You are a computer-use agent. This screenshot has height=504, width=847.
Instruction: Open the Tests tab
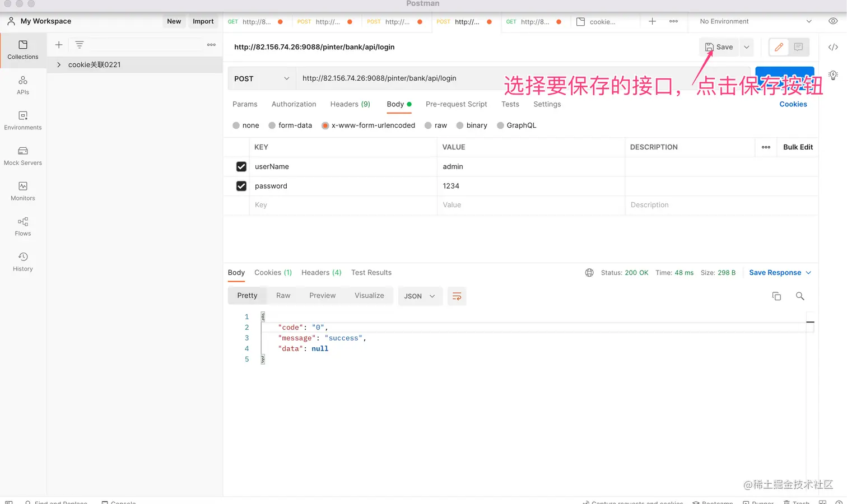pos(510,104)
